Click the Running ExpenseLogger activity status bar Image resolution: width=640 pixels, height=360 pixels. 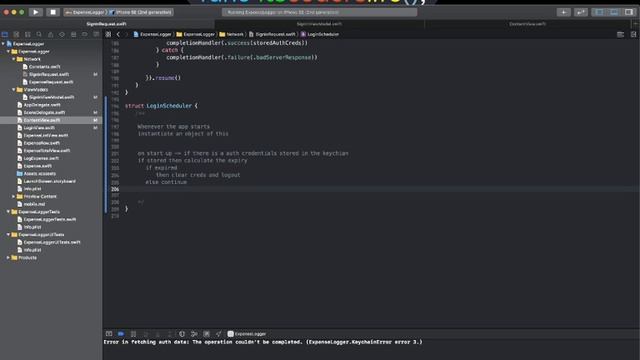[x=320, y=12]
